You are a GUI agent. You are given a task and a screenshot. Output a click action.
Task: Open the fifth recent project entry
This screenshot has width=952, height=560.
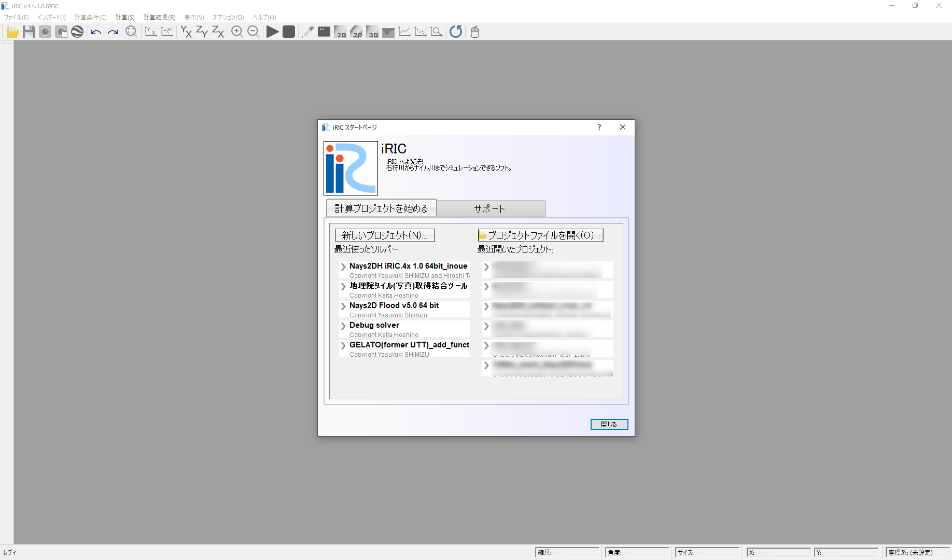(548, 349)
